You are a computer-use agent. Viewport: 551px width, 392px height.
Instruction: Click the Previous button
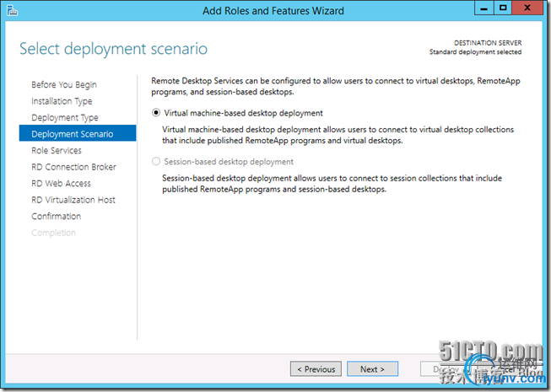click(316, 369)
